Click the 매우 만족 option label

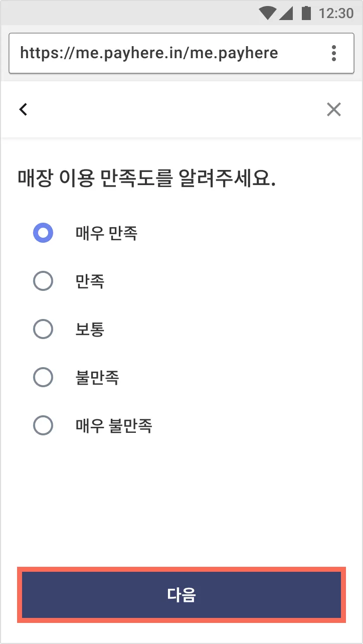106,233
